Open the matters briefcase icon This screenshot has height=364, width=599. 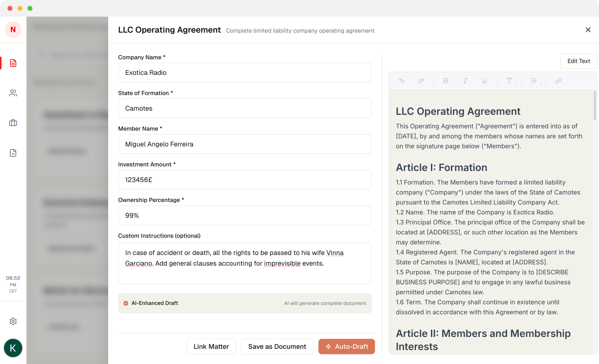(13, 123)
